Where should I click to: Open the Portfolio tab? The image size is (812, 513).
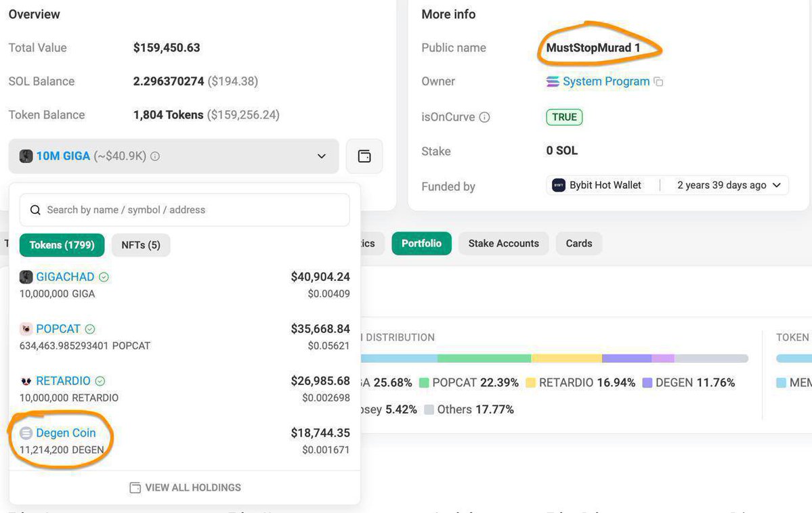(x=421, y=243)
